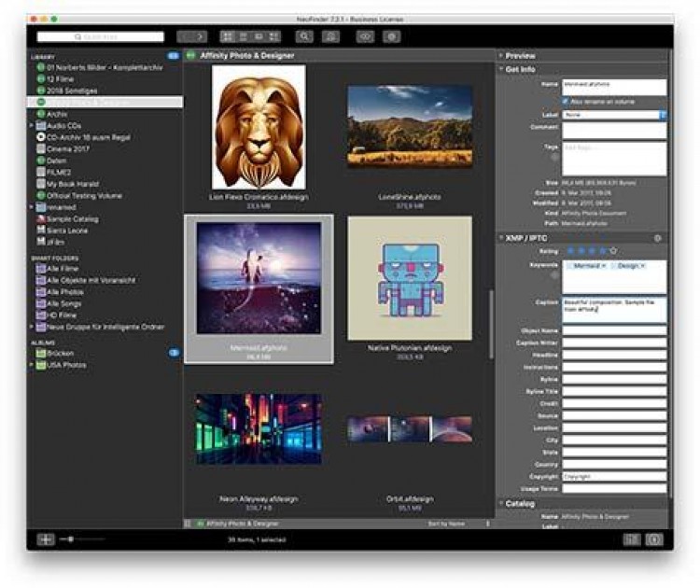Select Official Testing Volume
The image size is (700, 588).
coord(84,195)
